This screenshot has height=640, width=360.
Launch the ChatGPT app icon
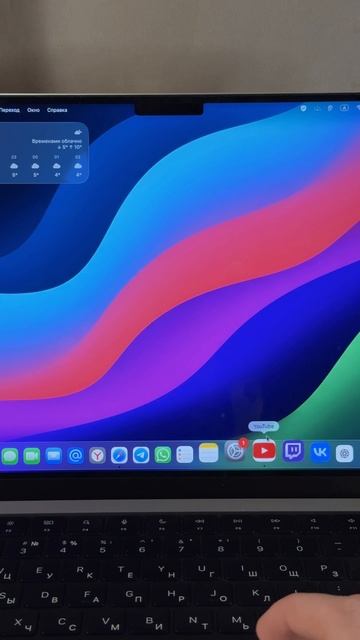[344, 453]
